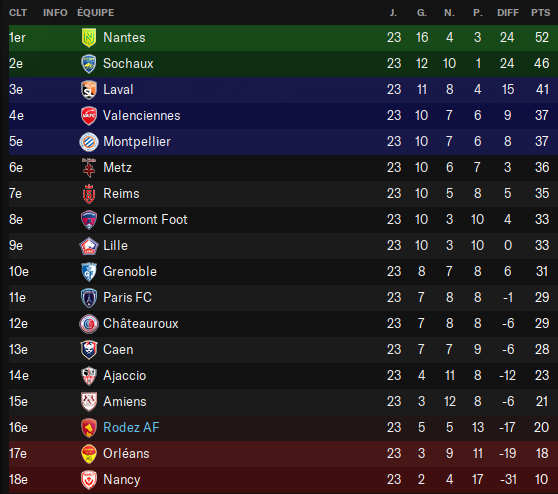This screenshot has width=558, height=494.
Task: Open Laval via its orange crest
Action: tap(89, 90)
